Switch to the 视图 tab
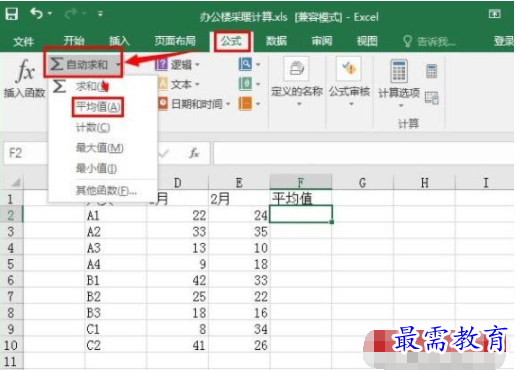The height and width of the screenshot is (370, 516). coord(367,41)
